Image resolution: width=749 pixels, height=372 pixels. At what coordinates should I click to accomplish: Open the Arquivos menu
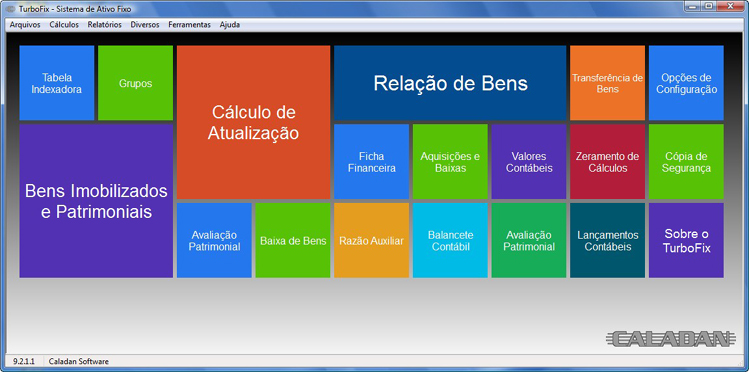25,25
